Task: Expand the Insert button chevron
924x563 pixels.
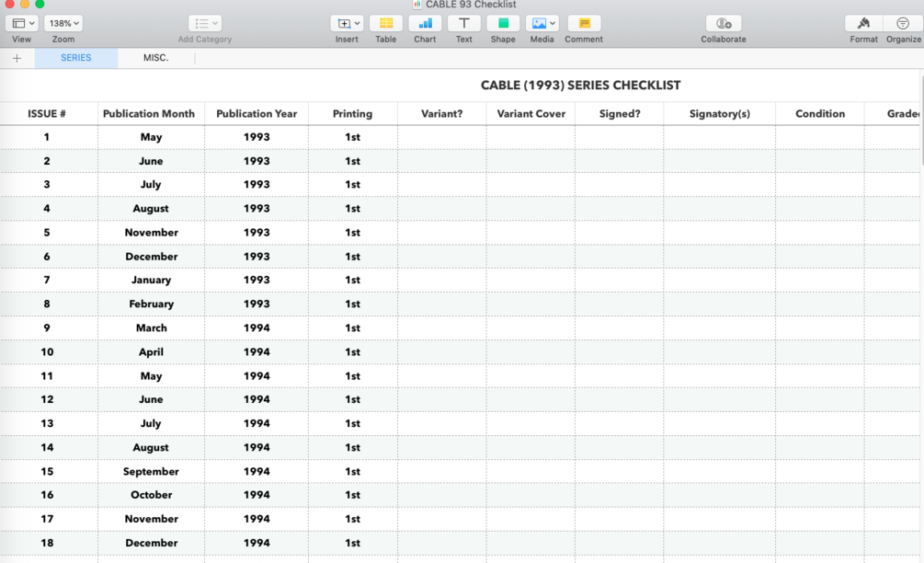Action: (x=357, y=24)
